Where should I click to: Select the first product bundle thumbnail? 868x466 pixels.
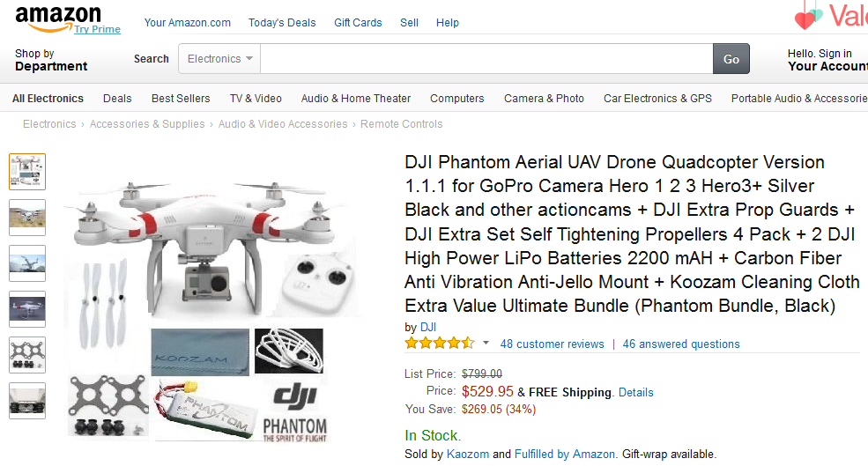(x=27, y=172)
